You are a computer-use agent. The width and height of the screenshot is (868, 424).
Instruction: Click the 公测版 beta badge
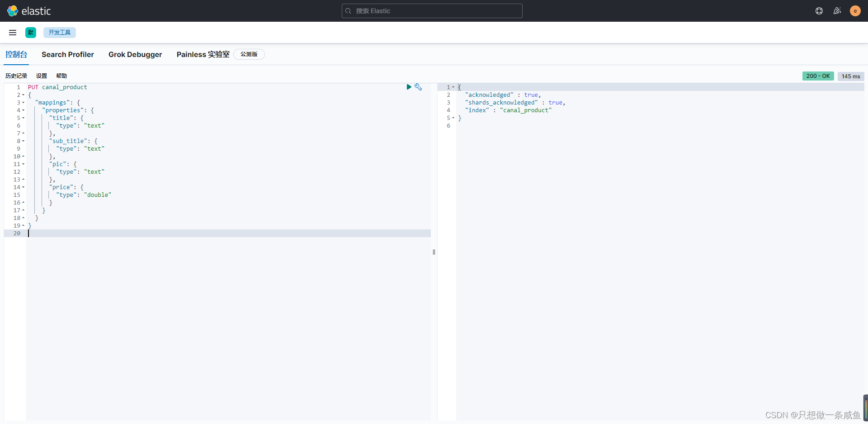249,54
